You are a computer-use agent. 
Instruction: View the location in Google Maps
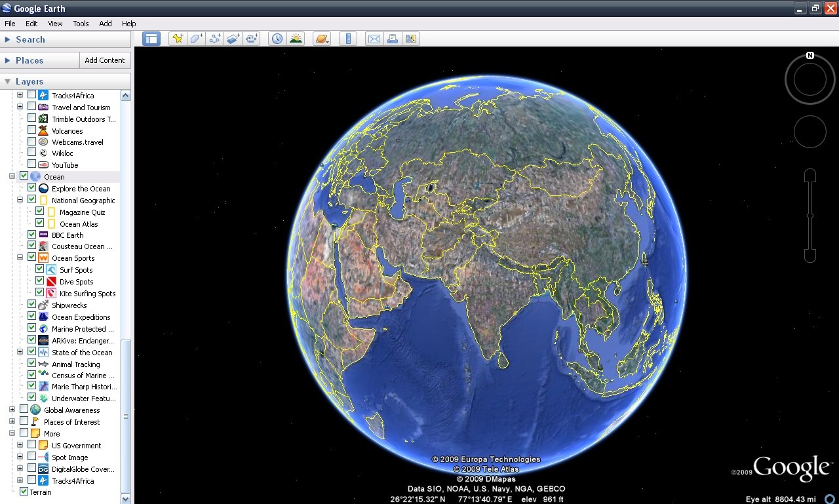pyautogui.click(x=410, y=39)
